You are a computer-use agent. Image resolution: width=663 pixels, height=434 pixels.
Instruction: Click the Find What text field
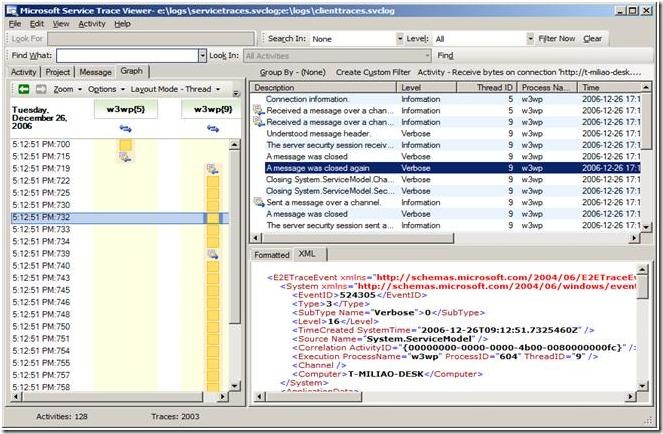pyautogui.click(x=127, y=55)
